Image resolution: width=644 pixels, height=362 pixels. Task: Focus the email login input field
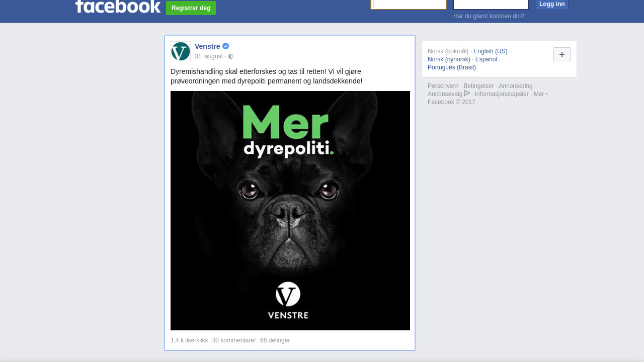[409, 5]
